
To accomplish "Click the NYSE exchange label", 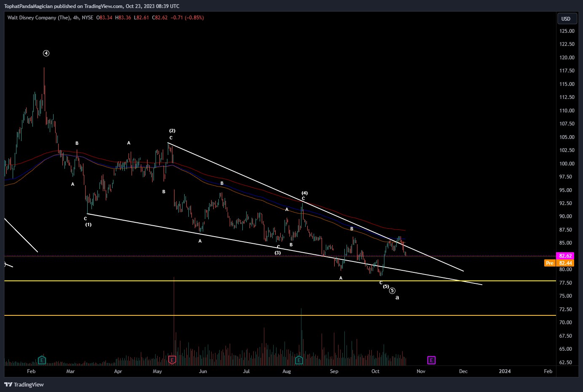I will (x=88, y=18).
